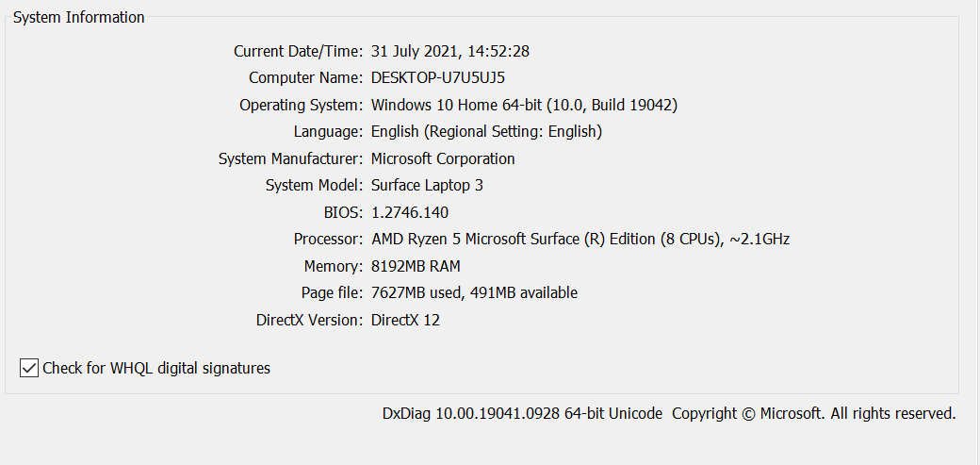Click the DxDiag version footer text
Viewport: 980px width, 465px height.
click(522, 413)
